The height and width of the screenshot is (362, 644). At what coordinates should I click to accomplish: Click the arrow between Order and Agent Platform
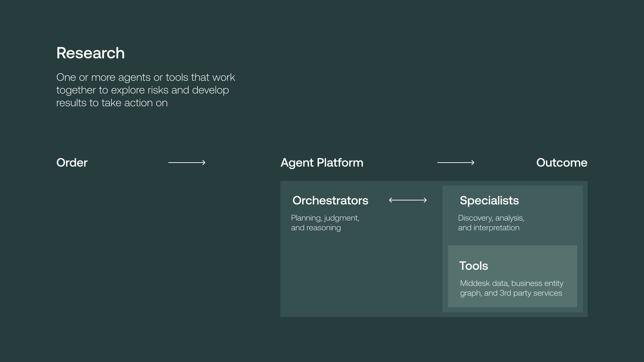point(187,163)
